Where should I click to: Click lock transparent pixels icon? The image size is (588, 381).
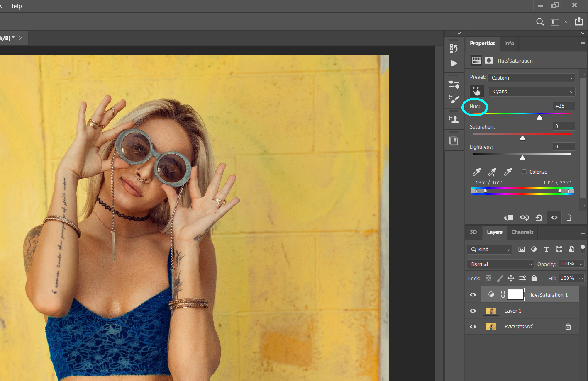coord(488,278)
